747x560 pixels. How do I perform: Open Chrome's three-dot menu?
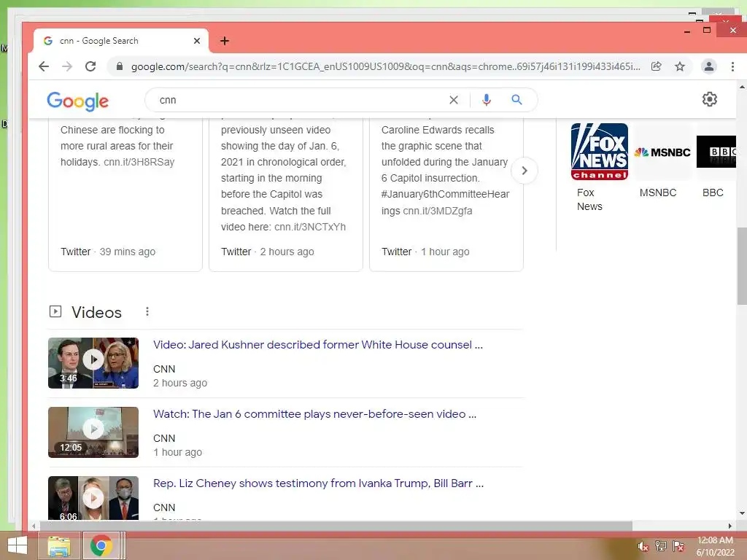point(732,66)
